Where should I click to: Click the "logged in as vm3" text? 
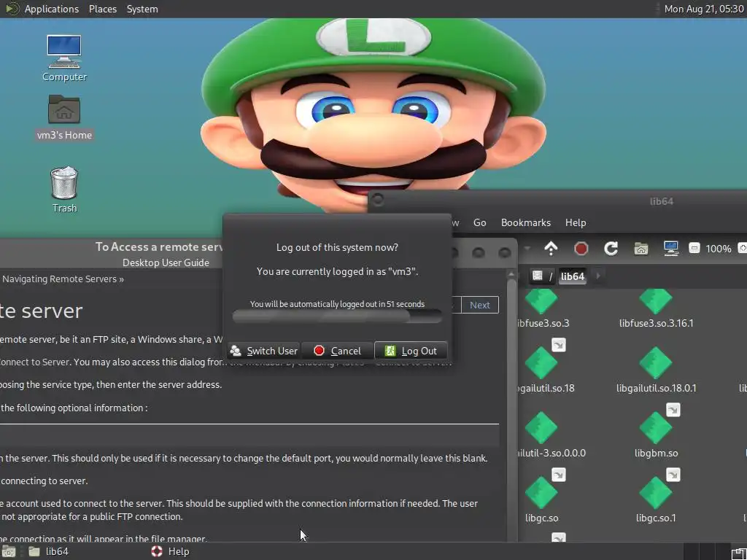pyautogui.click(x=337, y=271)
